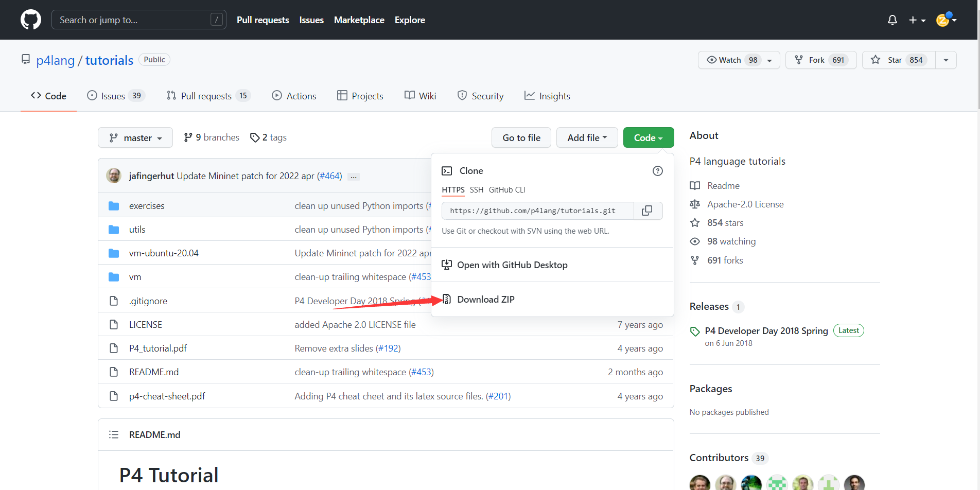
Task: Switch to the Wiki tab
Action: pyautogui.click(x=420, y=96)
